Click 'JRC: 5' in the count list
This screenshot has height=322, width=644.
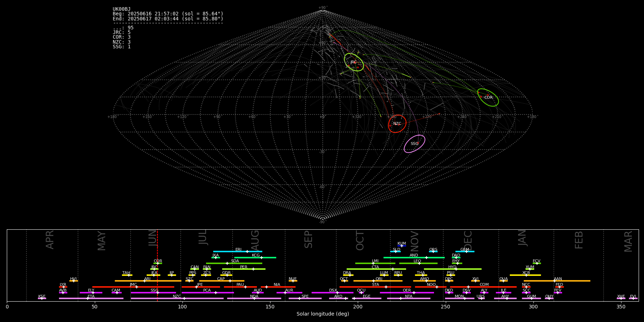pos(122,33)
